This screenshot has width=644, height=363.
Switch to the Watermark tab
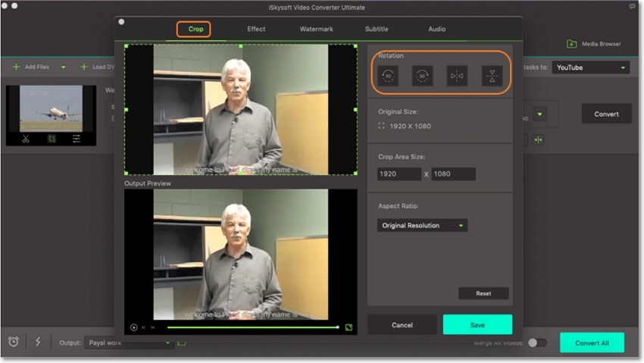pos(315,29)
